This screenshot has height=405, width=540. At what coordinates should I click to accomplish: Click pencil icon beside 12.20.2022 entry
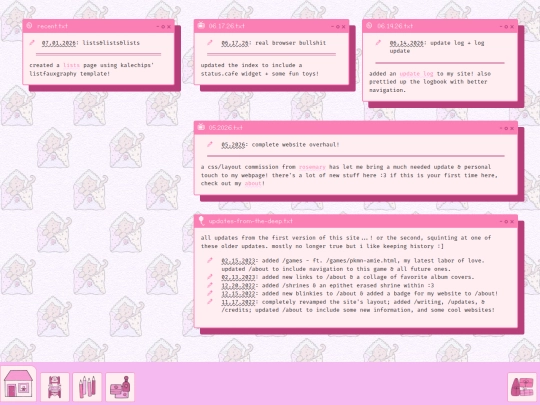(x=209, y=285)
